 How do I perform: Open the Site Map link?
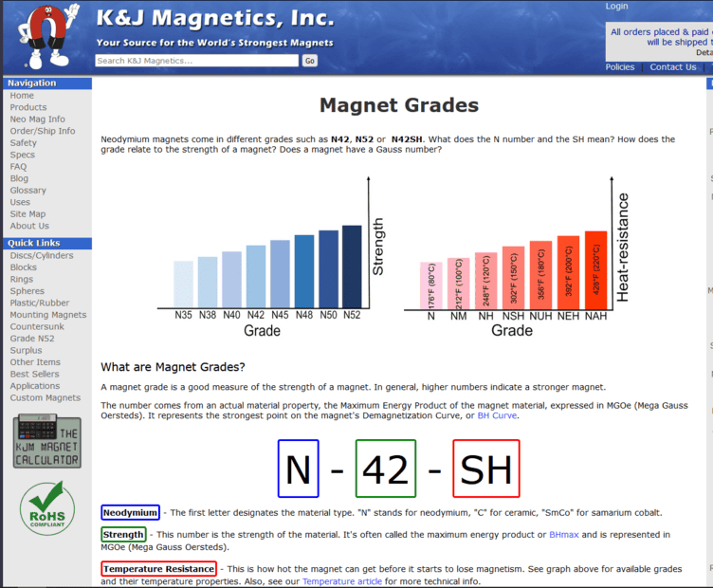[27, 213]
